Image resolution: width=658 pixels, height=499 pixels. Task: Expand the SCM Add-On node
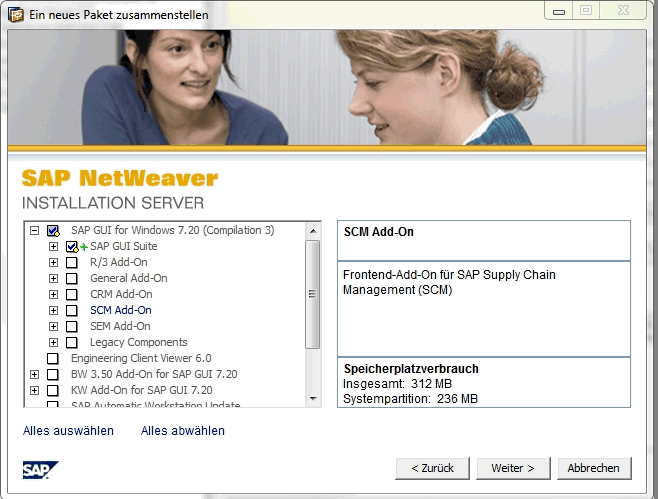tap(53, 310)
